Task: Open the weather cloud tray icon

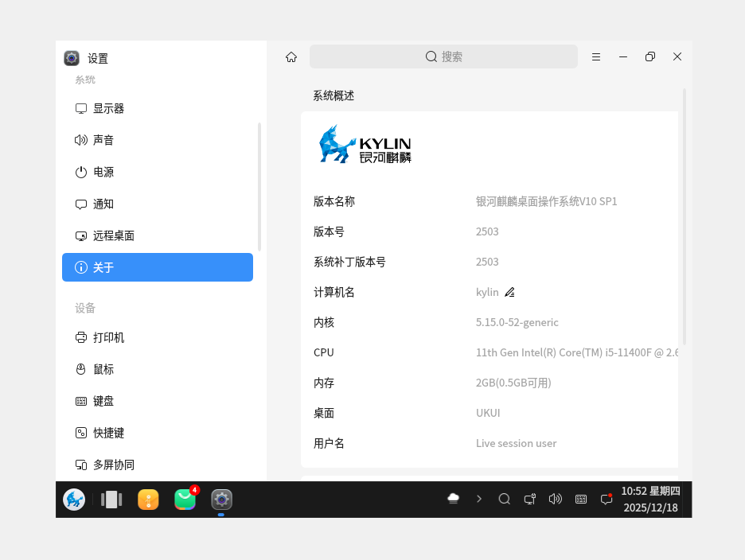Action: [x=453, y=499]
